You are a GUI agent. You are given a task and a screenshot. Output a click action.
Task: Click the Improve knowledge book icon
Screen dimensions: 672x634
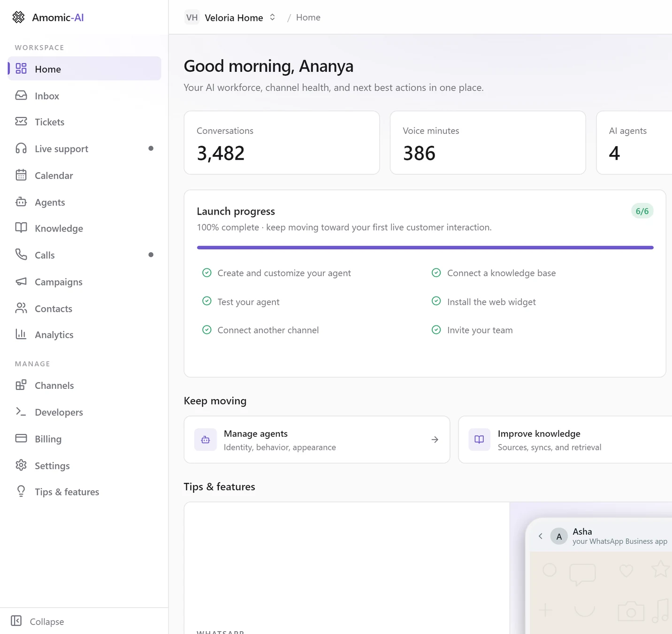click(479, 440)
